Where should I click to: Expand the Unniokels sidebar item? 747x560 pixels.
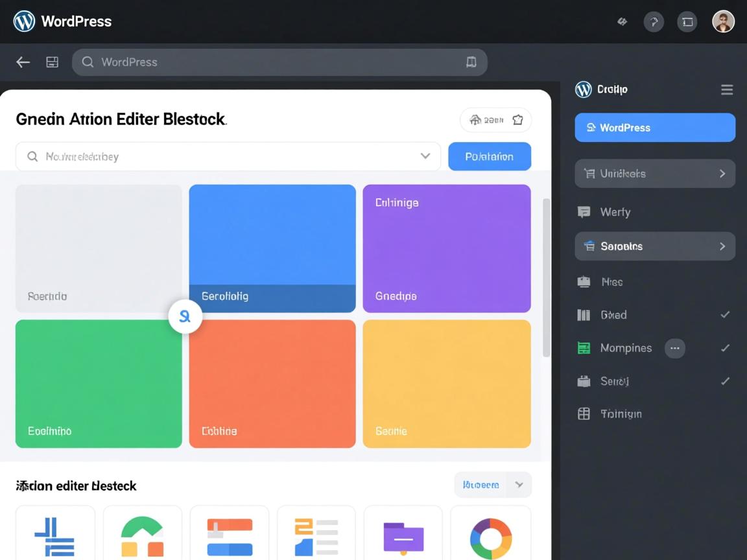coord(655,174)
